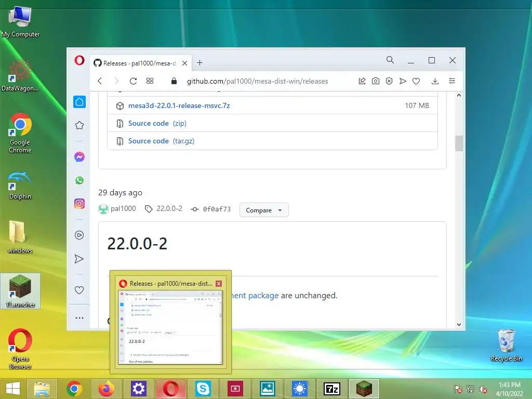The height and width of the screenshot is (399, 532).
Task: Close the Opera taskbar preview
Action: click(x=219, y=284)
